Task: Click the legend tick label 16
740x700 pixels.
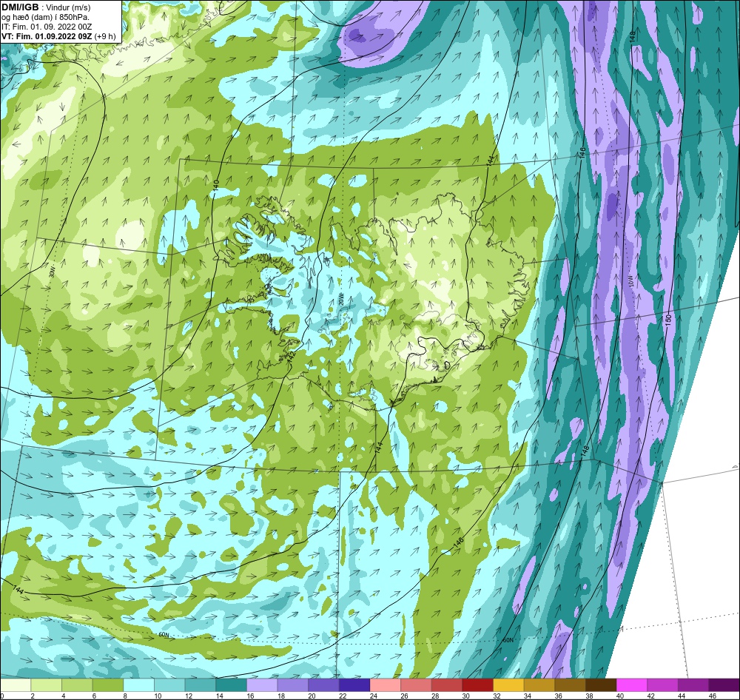Action: [250, 696]
